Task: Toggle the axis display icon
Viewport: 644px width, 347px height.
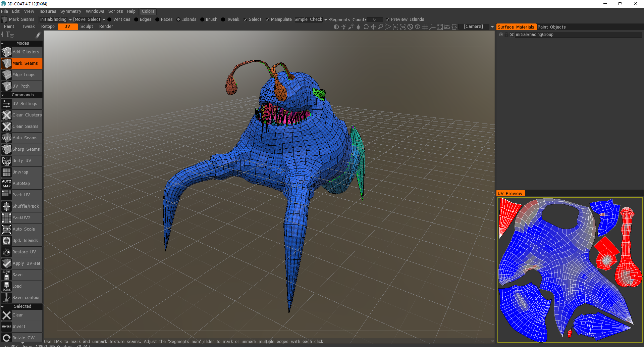Action: [x=432, y=27]
